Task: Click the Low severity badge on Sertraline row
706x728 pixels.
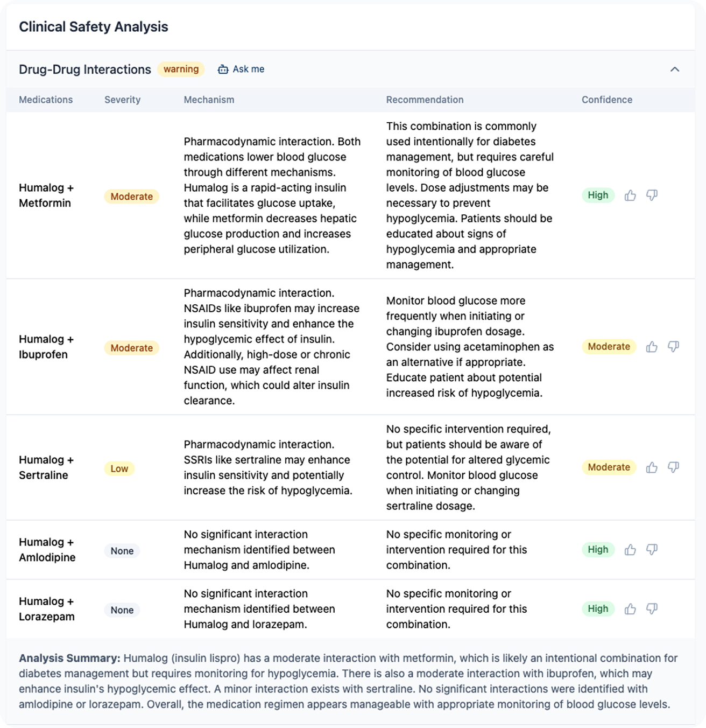Action: 119,468
